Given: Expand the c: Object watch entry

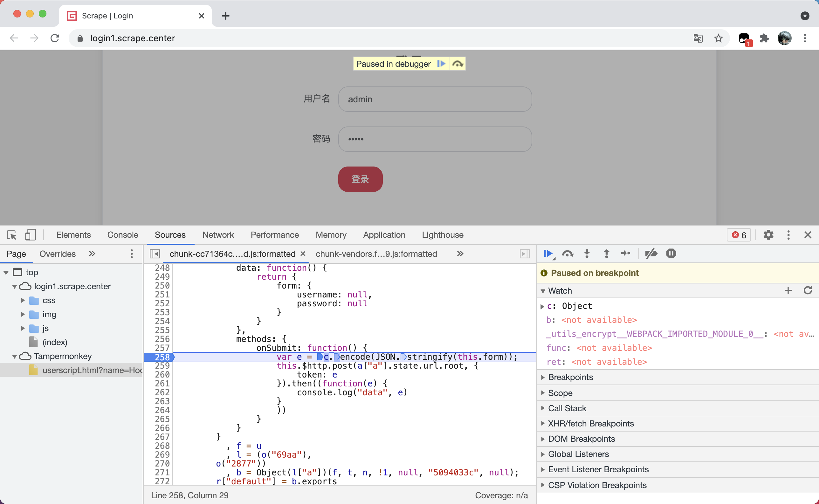Looking at the screenshot, I should 543,306.
